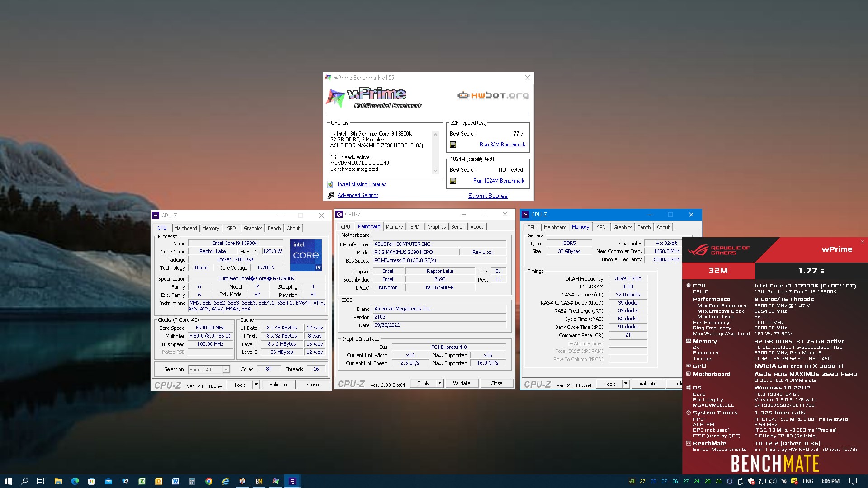Viewport: 868px width, 488px height.
Task: Select CPU tab in right CPU-Z window
Action: (532, 227)
